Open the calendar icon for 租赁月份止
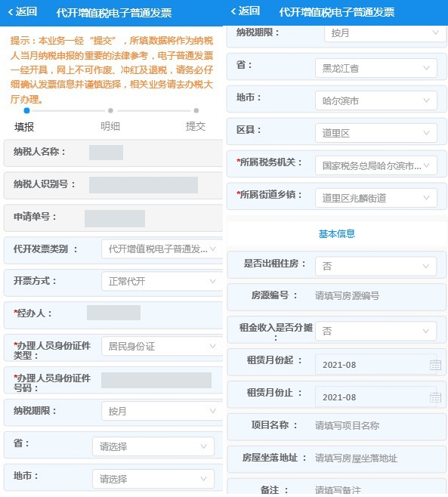The height and width of the screenshot is (497, 448). [435, 397]
